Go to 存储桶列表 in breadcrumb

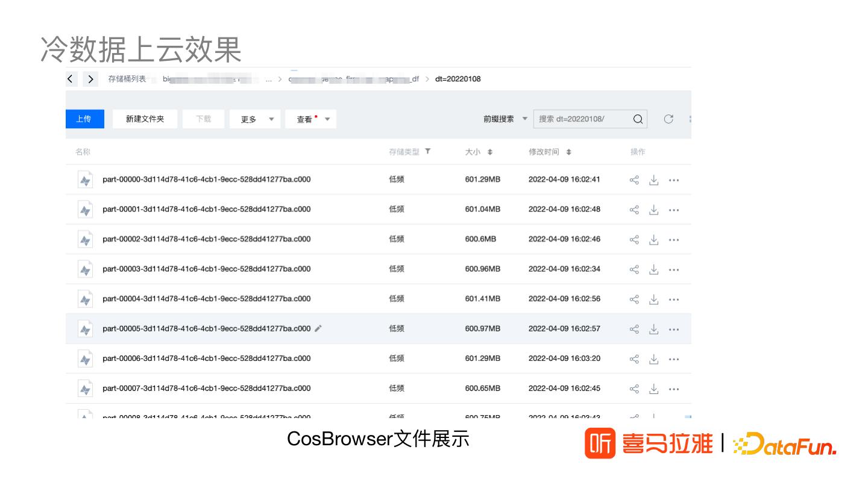click(127, 79)
